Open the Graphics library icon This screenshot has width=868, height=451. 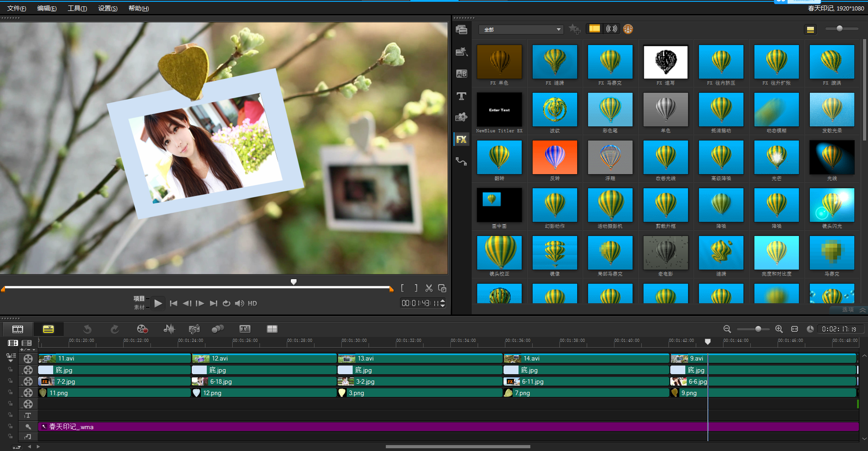tap(461, 117)
